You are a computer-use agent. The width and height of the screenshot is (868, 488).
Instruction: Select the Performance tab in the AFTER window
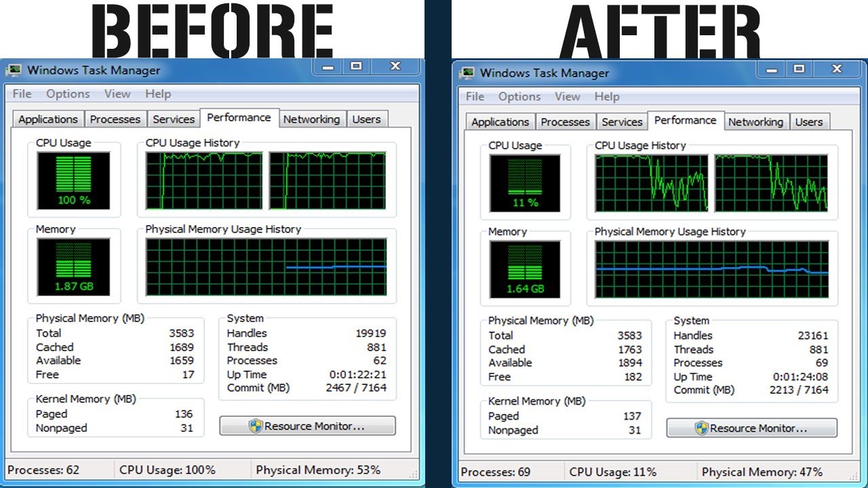[x=686, y=120]
